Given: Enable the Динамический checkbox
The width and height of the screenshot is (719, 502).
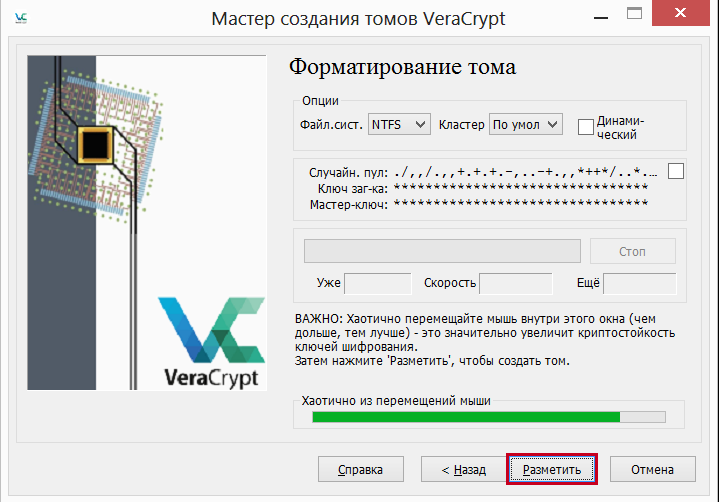Looking at the screenshot, I should [586, 127].
